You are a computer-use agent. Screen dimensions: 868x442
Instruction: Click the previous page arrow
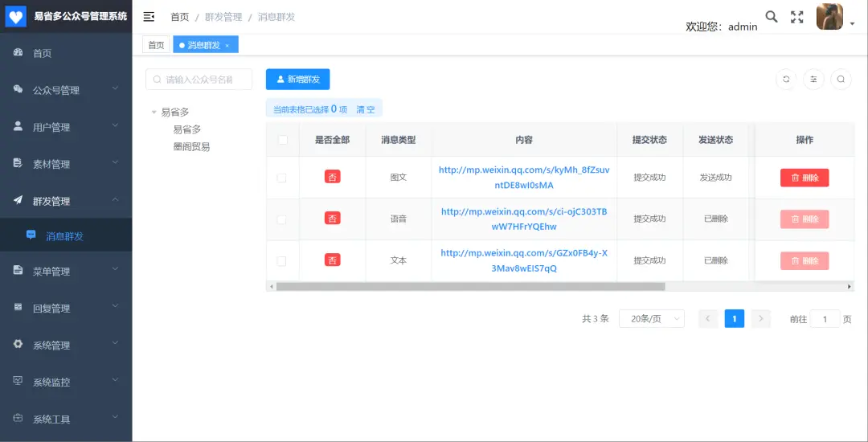(708, 318)
